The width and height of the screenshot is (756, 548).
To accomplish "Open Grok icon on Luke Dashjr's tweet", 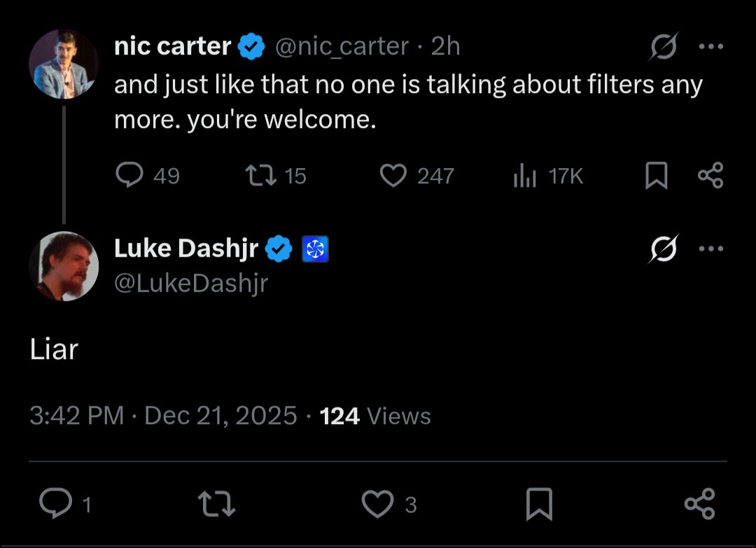I will (x=662, y=248).
